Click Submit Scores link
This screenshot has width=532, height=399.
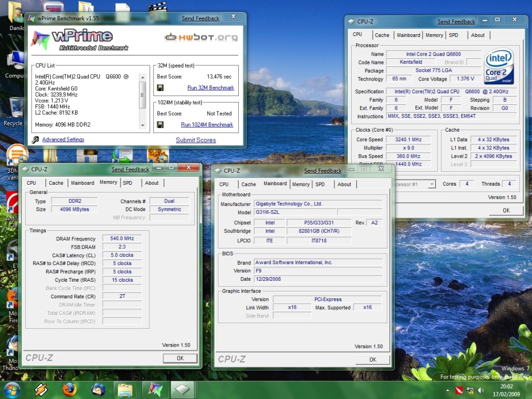196,140
